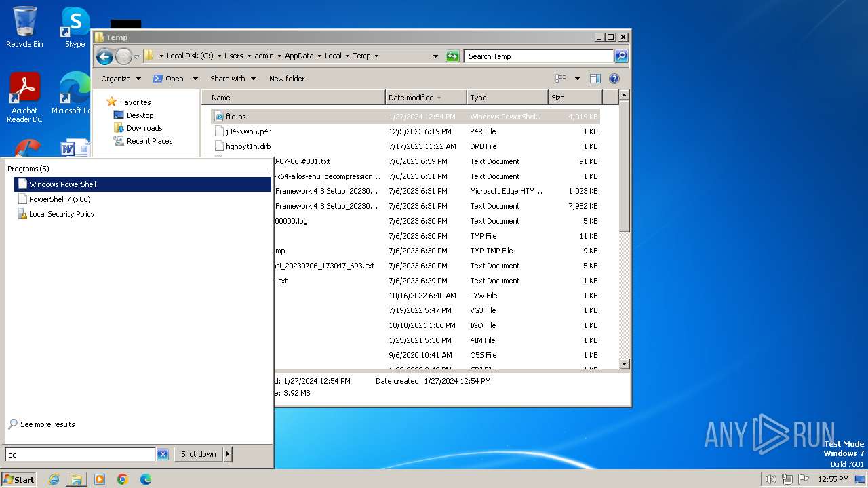
Task: Open File Explorer taskbar icon
Action: click(x=77, y=479)
